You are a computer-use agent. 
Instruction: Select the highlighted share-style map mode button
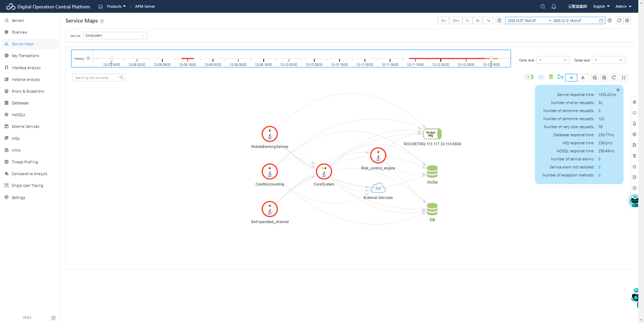pos(571,77)
